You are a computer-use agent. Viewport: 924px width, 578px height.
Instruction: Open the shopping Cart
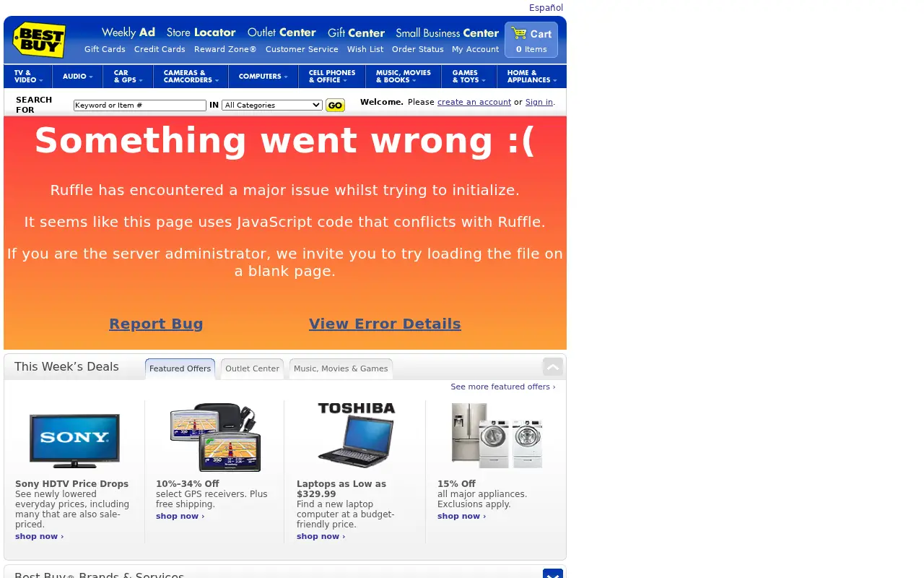click(531, 40)
